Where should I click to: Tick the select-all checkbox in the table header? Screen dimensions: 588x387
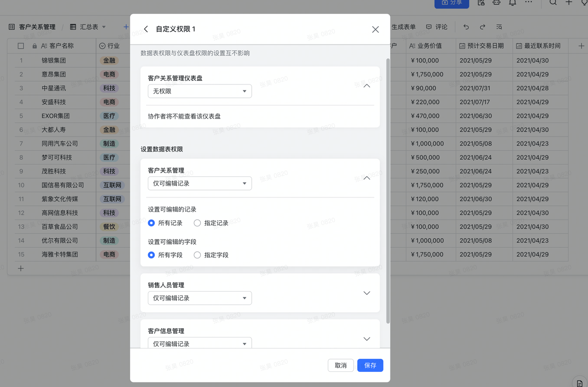(x=21, y=46)
